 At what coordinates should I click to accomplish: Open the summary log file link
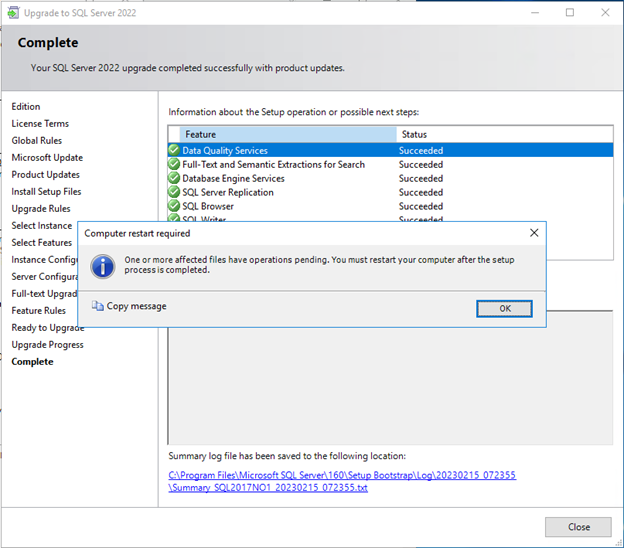(342, 481)
